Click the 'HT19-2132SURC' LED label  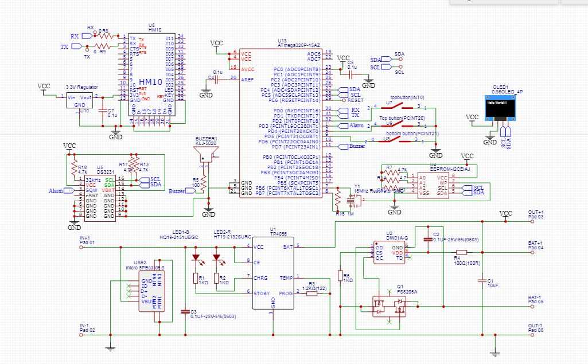232,237
